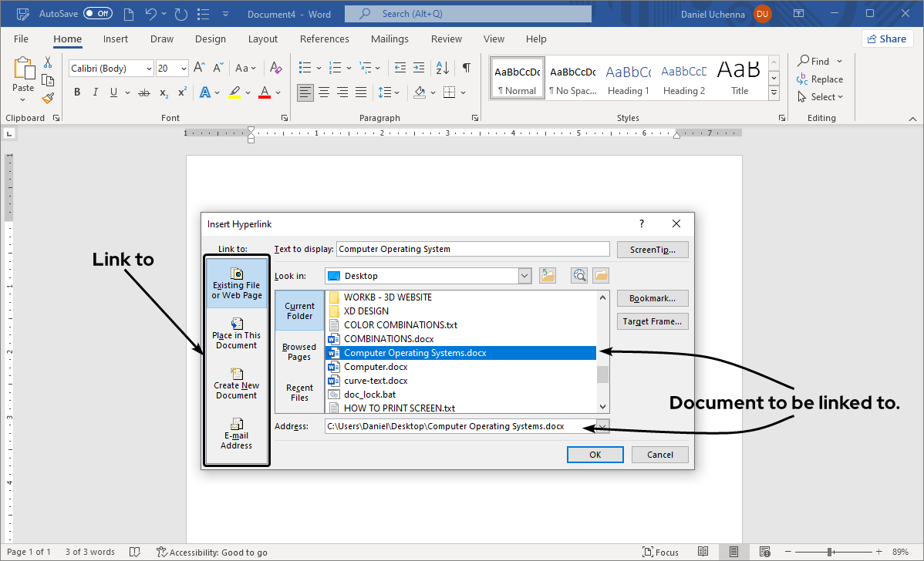The height and width of the screenshot is (561, 924).
Task: Click the ScreenTip button
Action: tap(652, 249)
